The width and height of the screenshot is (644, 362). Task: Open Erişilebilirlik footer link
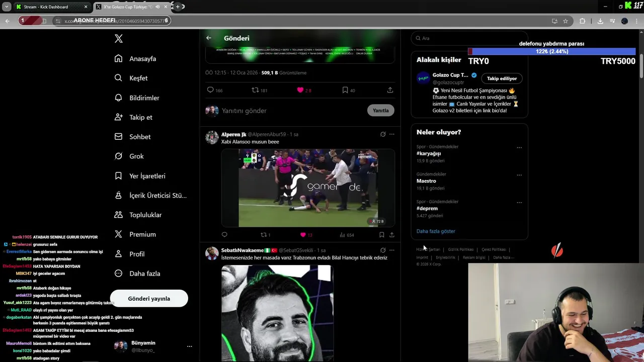445,257
